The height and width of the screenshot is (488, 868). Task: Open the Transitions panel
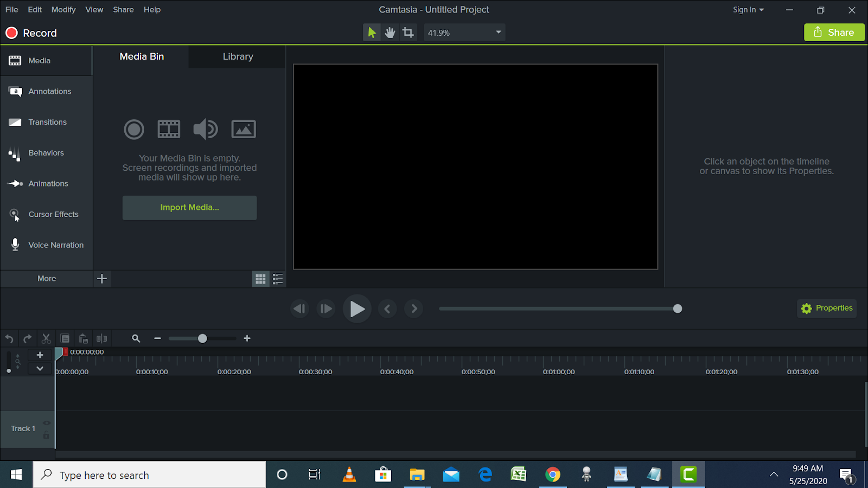(x=46, y=123)
